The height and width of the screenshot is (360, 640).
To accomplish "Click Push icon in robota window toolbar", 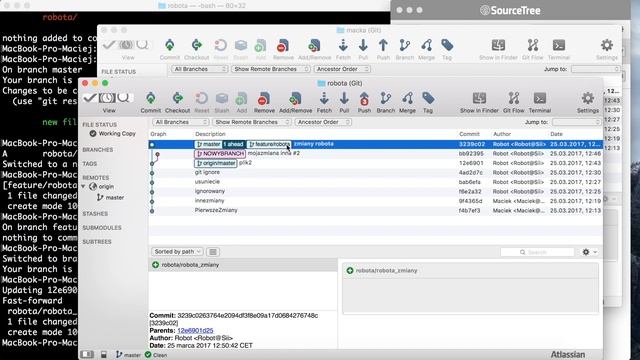I will pyautogui.click(x=364, y=98).
